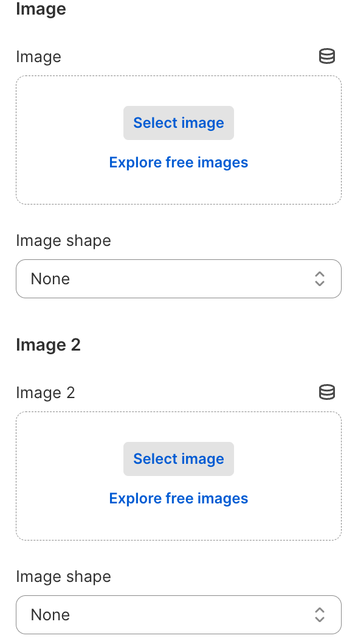Click Select image under Image 2

178,458
